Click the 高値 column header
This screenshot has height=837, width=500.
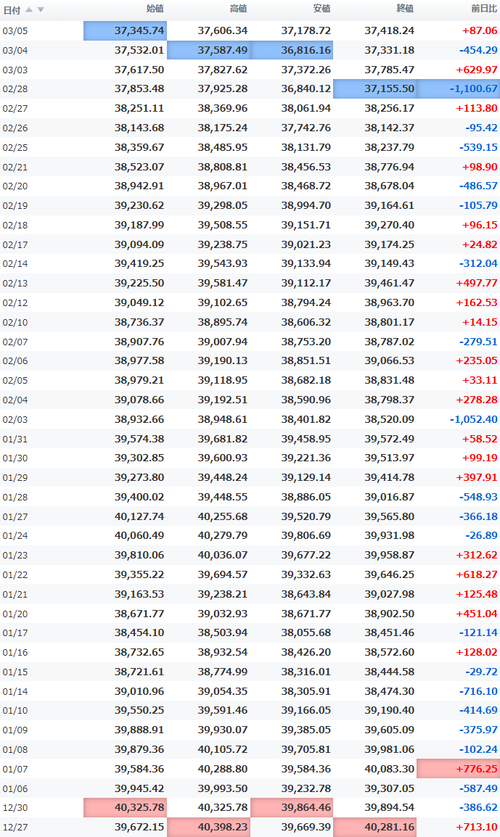click(239, 9)
